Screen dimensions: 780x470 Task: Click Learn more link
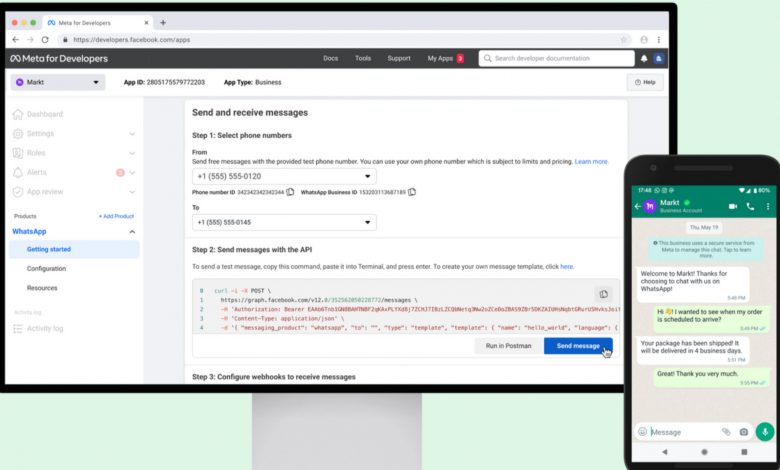[591, 162]
